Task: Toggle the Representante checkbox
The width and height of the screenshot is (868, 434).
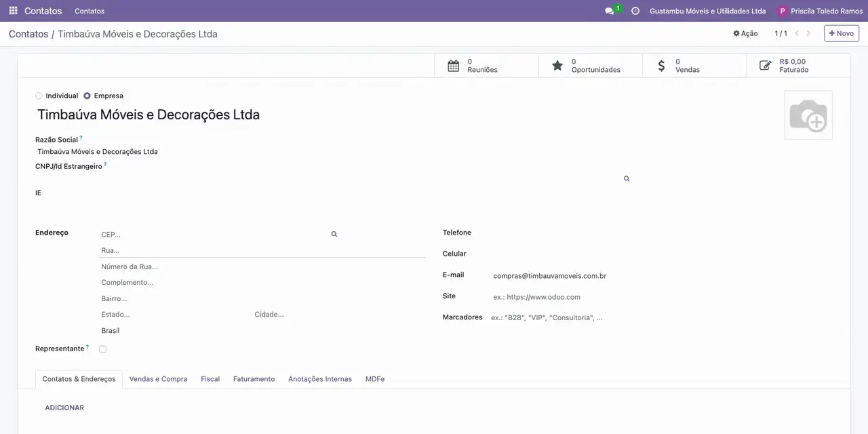Action: 103,349
